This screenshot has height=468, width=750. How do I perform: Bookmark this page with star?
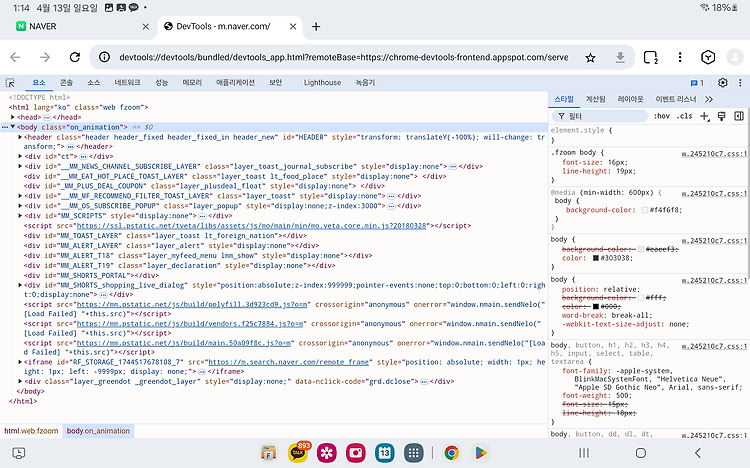pos(590,58)
